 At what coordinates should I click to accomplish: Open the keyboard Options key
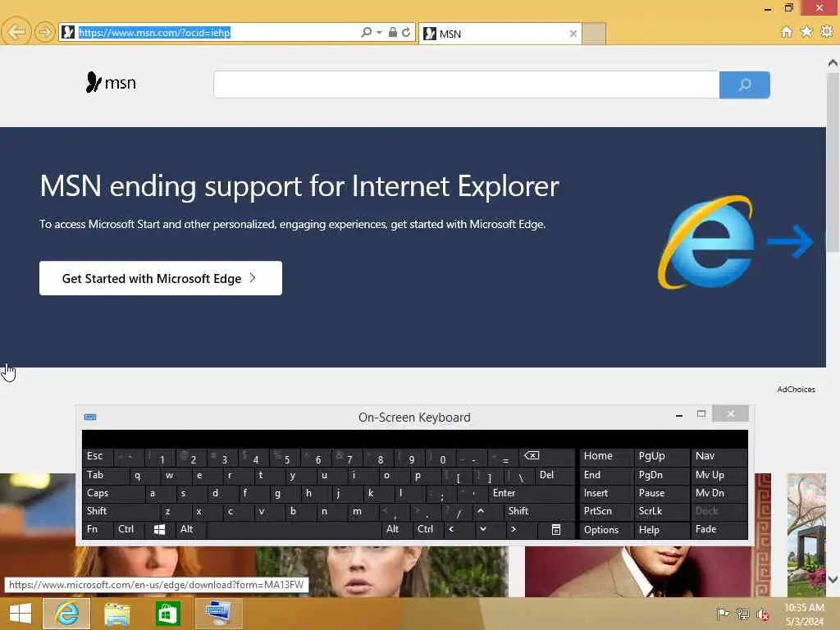point(606,530)
